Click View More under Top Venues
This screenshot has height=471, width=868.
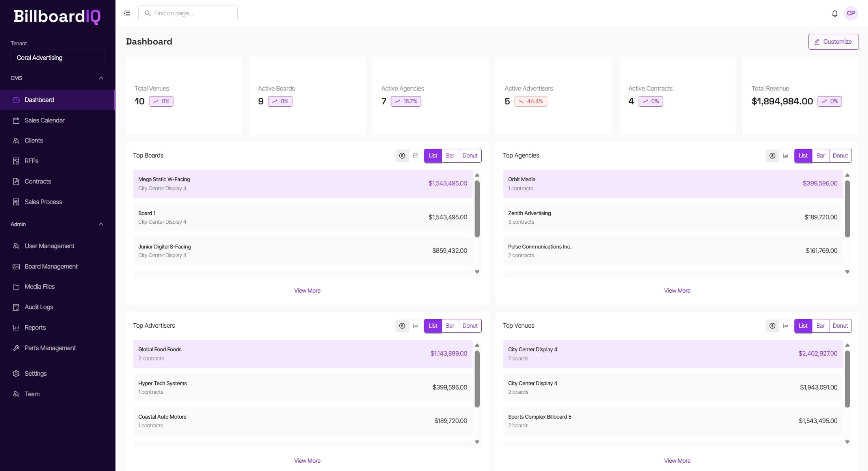tap(677, 461)
